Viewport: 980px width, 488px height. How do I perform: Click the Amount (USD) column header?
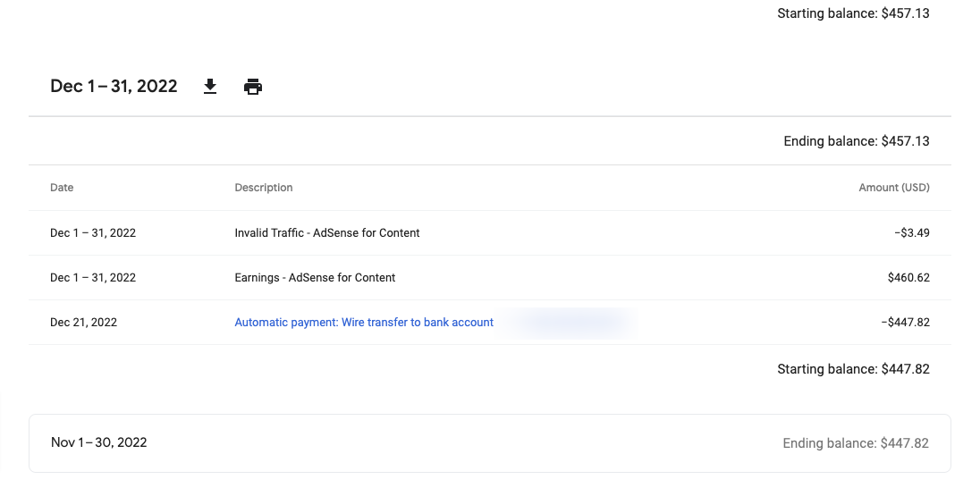click(893, 188)
